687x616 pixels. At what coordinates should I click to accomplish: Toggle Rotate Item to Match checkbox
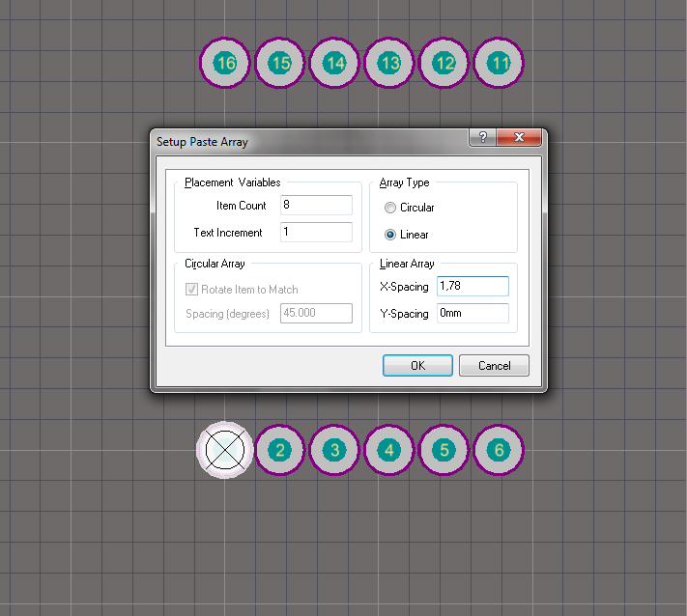pos(191,290)
